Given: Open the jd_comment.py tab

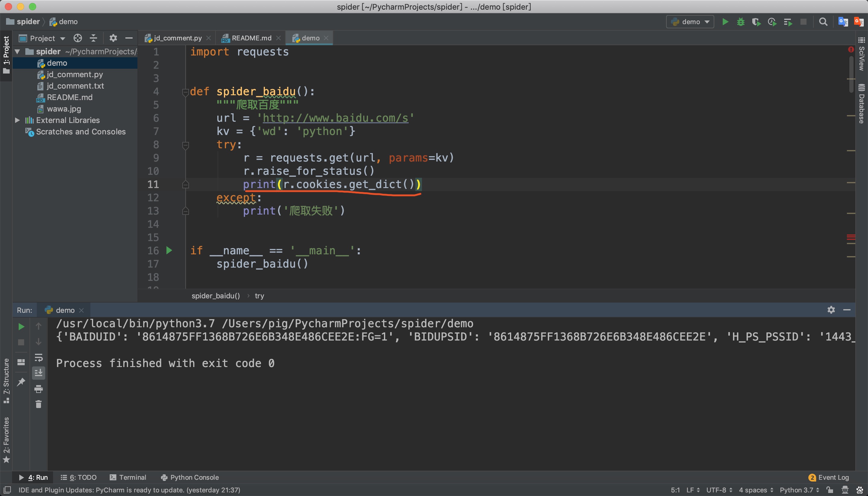Looking at the screenshot, I should pos(176,37).
